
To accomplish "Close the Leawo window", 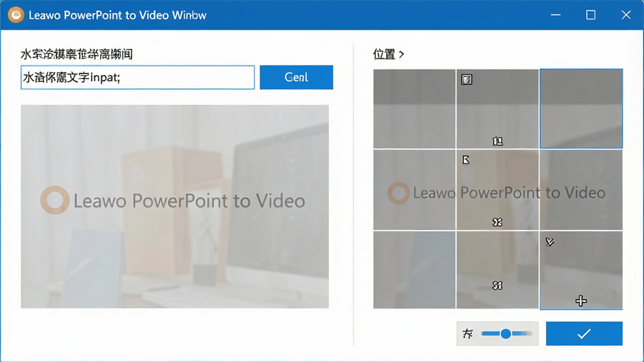I will (x=626, y=15).
